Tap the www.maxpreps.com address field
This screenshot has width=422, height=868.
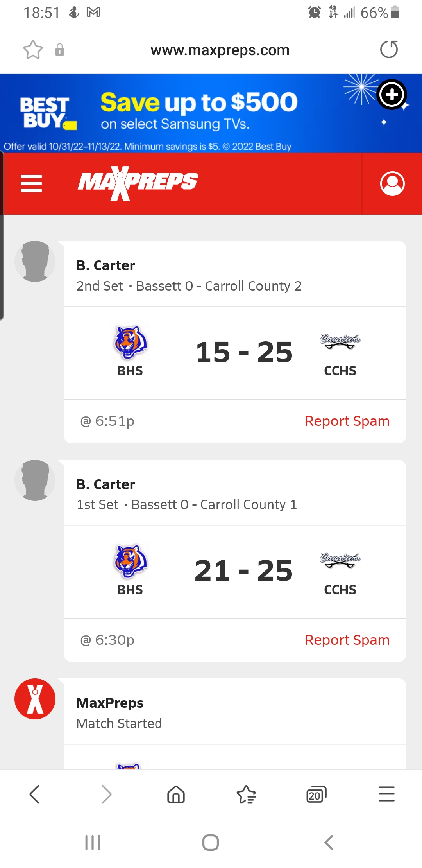click(220, 50)
